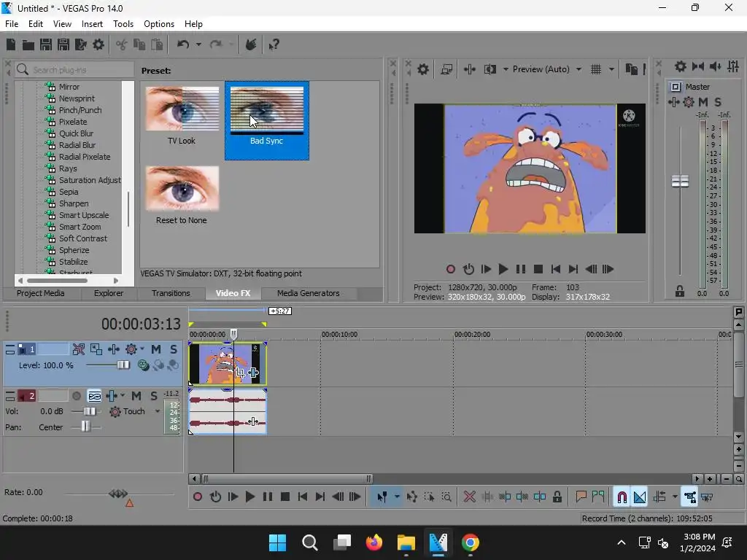This screenshot has height=560, width=747.
Task: Create a new project with the New icon
Action: [11, 44]
